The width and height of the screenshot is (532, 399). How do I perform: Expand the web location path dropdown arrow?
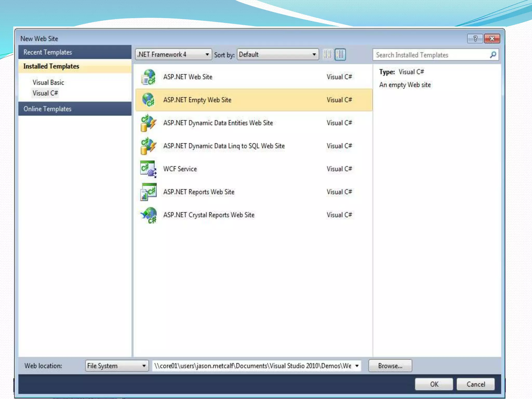(x=357, y=366)
